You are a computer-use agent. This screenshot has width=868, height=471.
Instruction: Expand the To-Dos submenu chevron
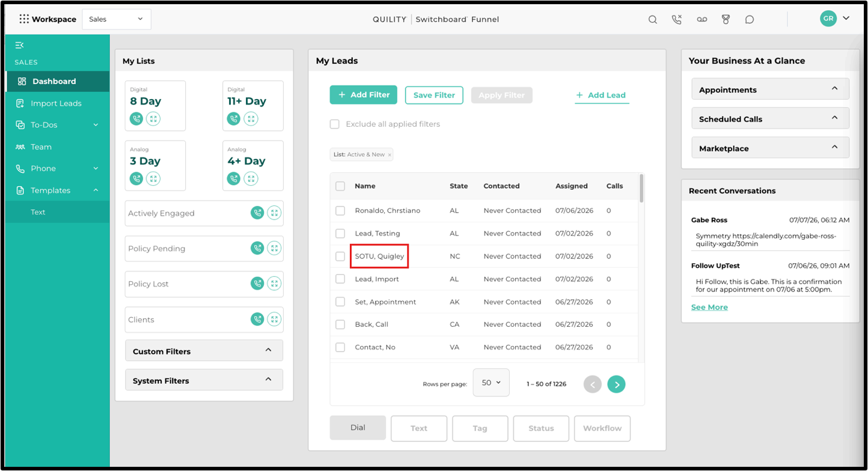click(96, 125)
